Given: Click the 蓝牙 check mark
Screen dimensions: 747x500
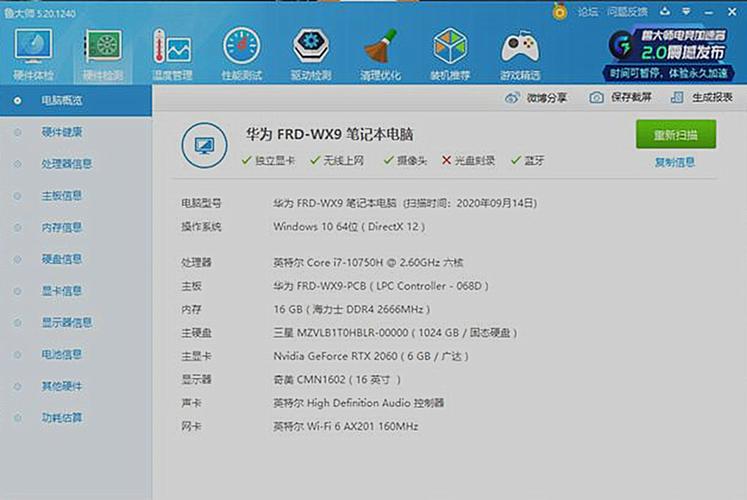Looking at the screenshot, I should click(x=515, y=160).
